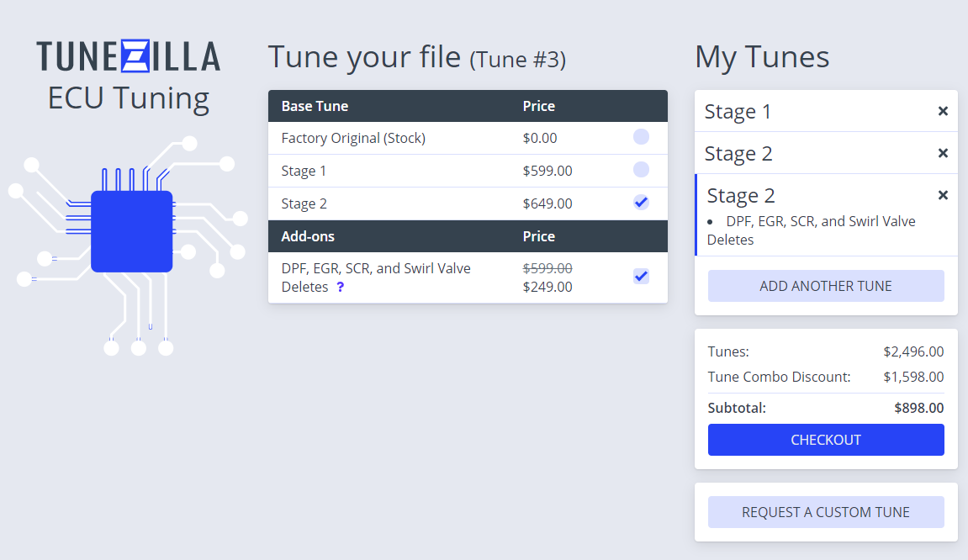Screen dimensions: 968x560
Task: Click Request a Custom Tune
Action: pos(825,512)
